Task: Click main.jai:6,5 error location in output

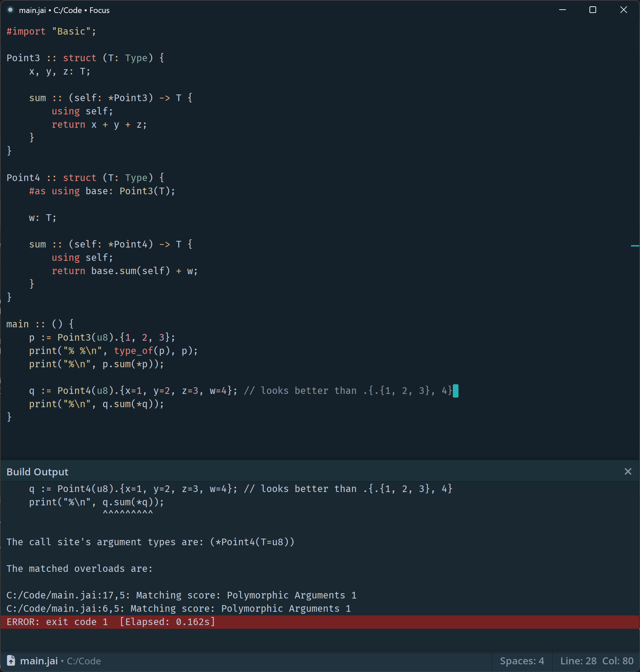Action: tap(65, 608)
